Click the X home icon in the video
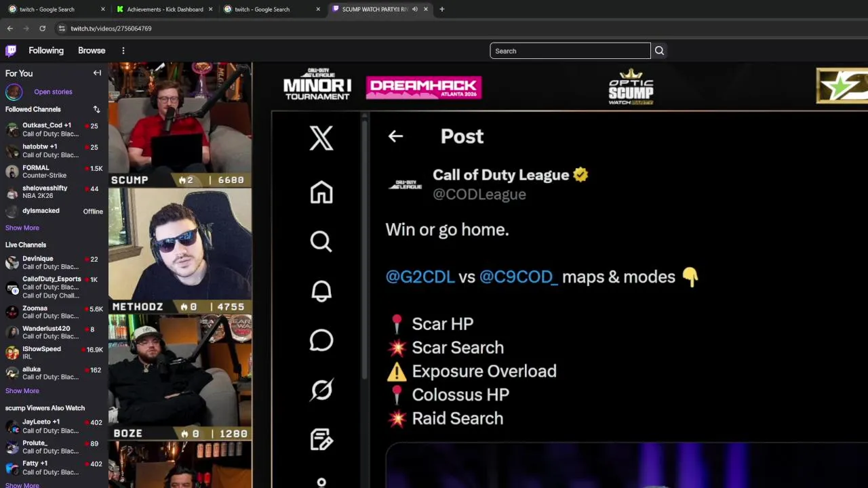Viewport: 868px width, 488px height. click(321, 192)
